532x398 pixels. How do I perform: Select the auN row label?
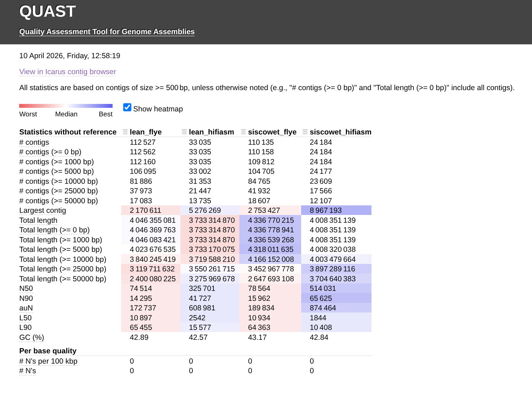click(x=26, y=308)
